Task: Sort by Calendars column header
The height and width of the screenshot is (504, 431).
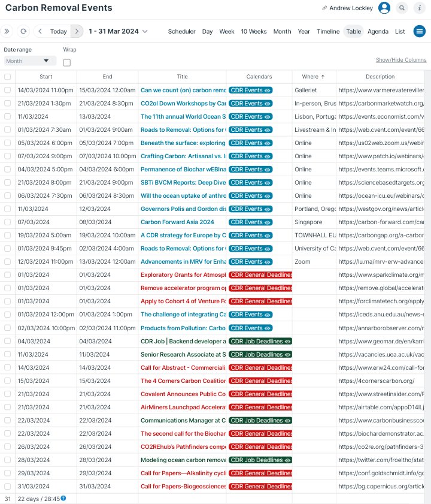Action: (x=259, y=77)
